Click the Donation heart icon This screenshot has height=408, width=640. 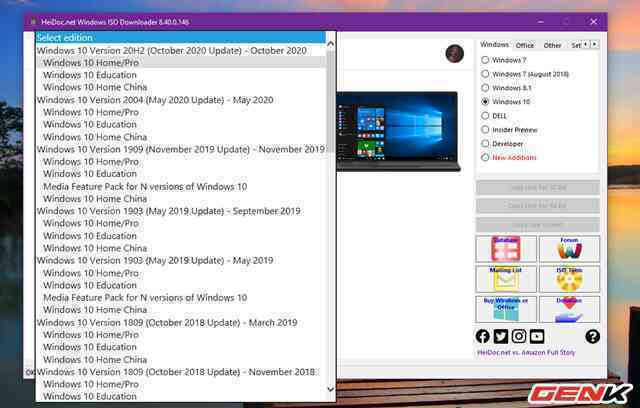click(x=569, y=309)
